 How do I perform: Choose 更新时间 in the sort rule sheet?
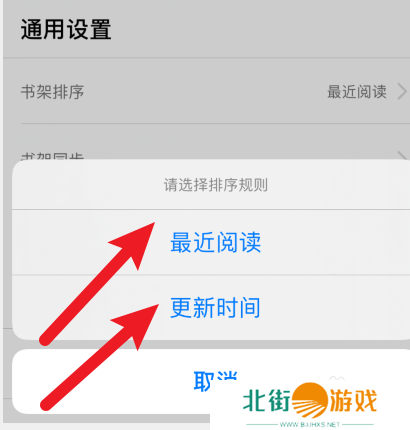click(x=215, y=307)
